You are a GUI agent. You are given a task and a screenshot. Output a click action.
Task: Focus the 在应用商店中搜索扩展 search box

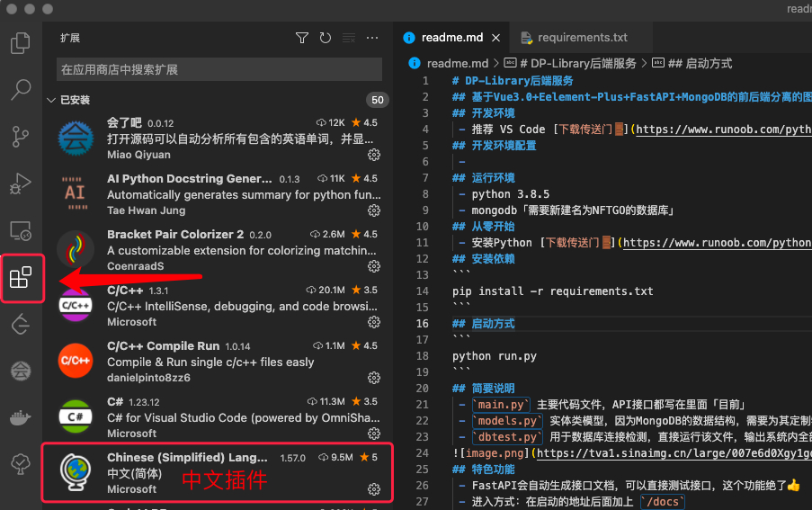[x=219, y=69]
